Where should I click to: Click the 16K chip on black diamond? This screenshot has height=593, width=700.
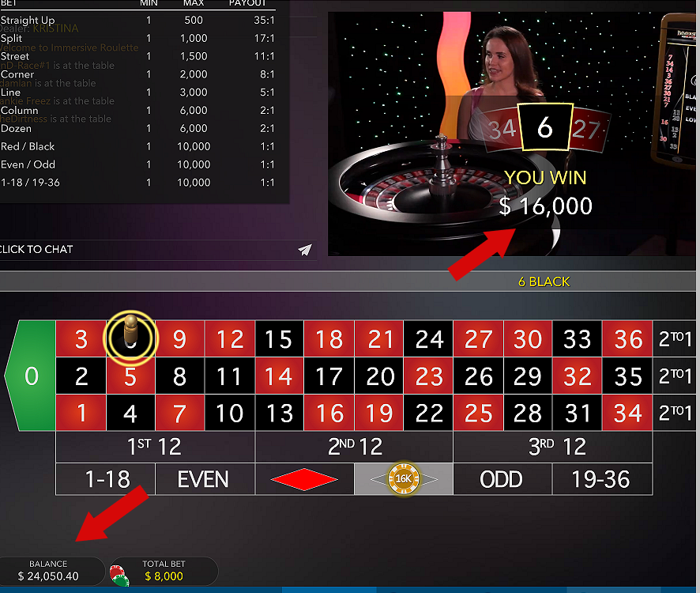[403, 479]
